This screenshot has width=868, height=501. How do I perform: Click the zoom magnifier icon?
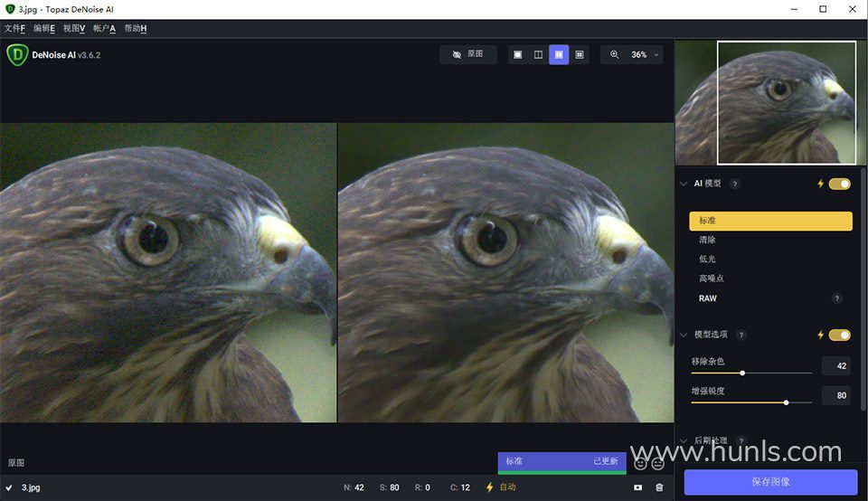pyautogui.click(x=615, y=55)
